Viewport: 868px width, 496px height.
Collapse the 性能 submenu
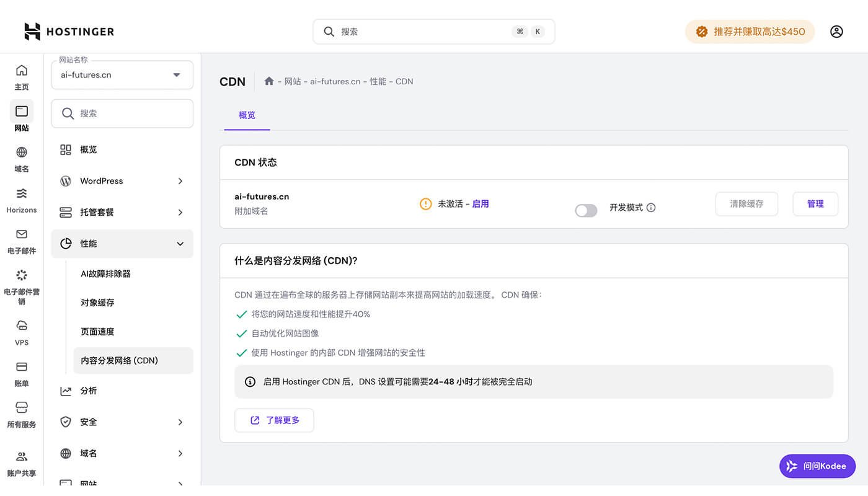[x=122, y=243]
